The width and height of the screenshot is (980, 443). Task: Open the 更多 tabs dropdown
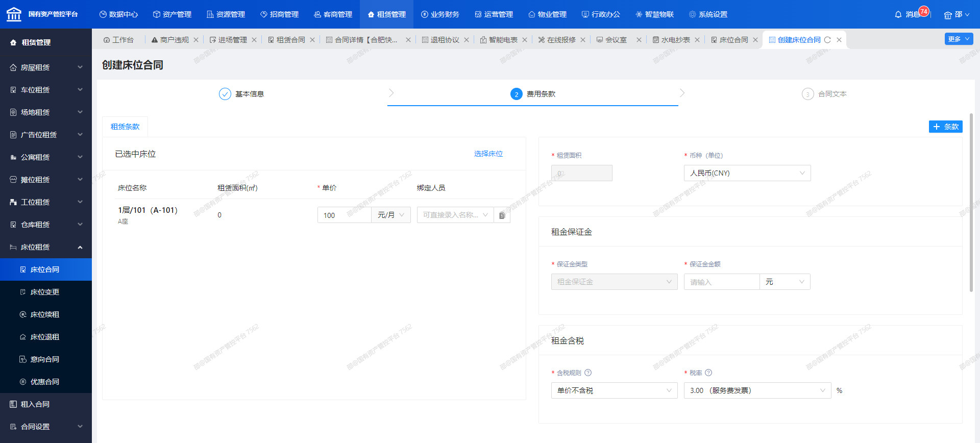coord(959,39)
